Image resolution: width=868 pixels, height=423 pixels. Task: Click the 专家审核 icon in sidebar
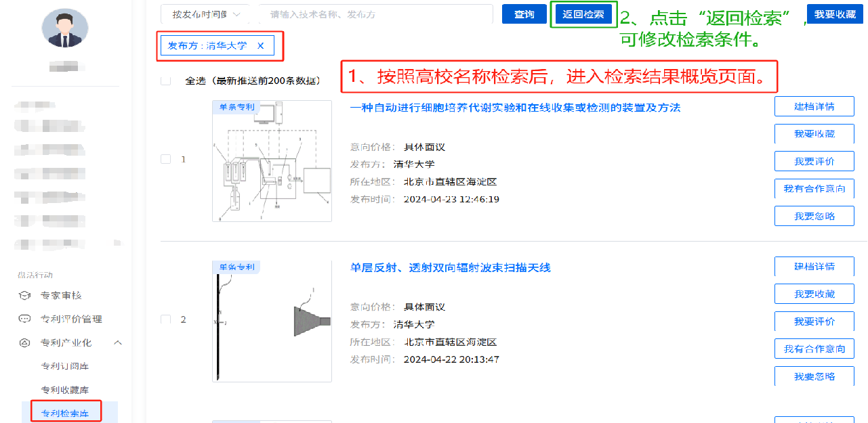[24, 296]
